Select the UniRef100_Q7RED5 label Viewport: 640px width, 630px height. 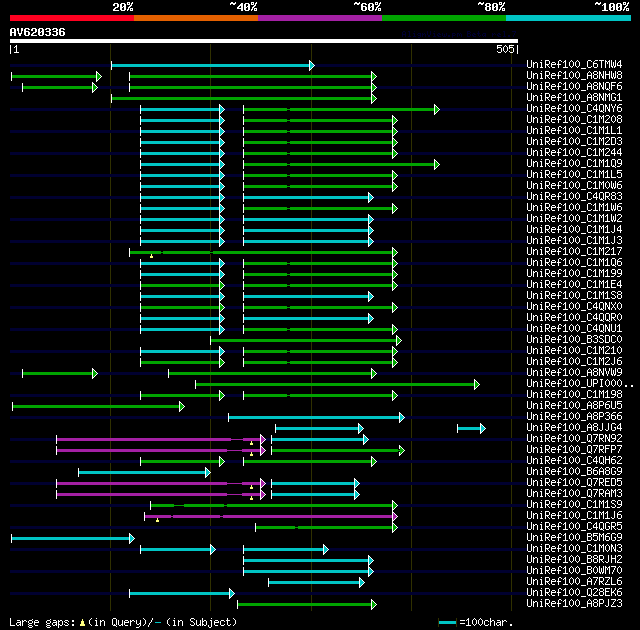[574, 483]
